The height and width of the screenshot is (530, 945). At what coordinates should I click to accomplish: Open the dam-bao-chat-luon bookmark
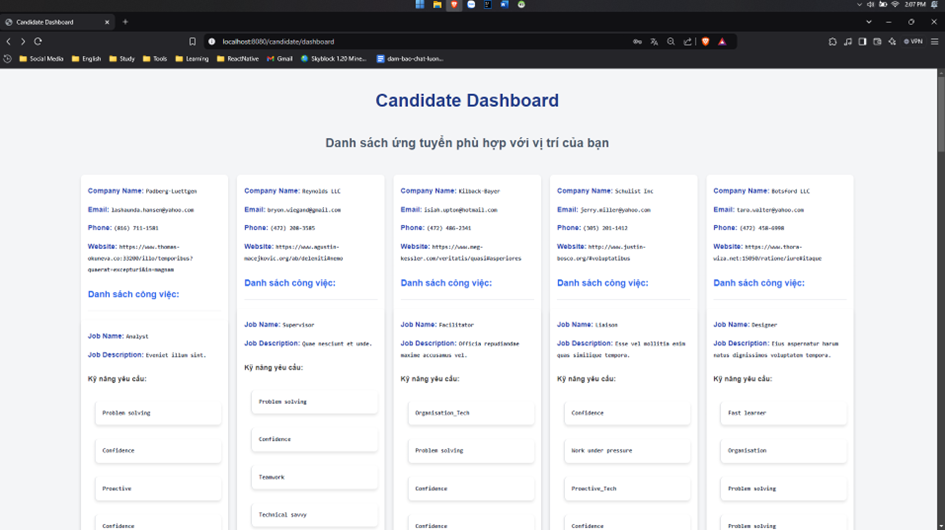point(410,58)
